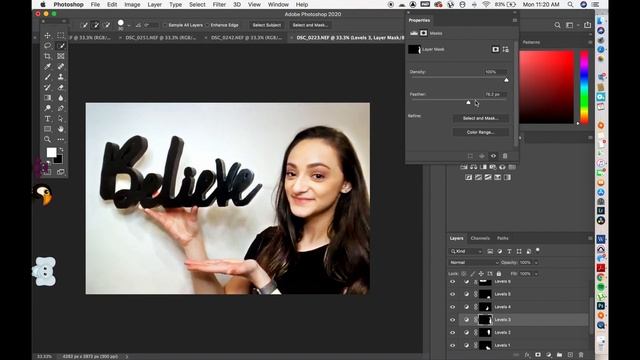
Task: Click Select Subject button in options bar
Action: [x=267, y=25]
